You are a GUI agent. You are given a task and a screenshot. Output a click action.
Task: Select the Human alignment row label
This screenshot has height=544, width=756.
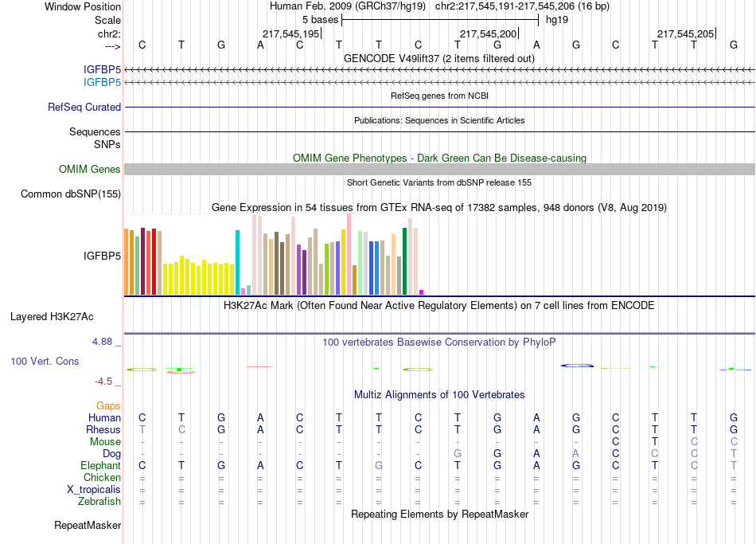click(x=104, y=417)
